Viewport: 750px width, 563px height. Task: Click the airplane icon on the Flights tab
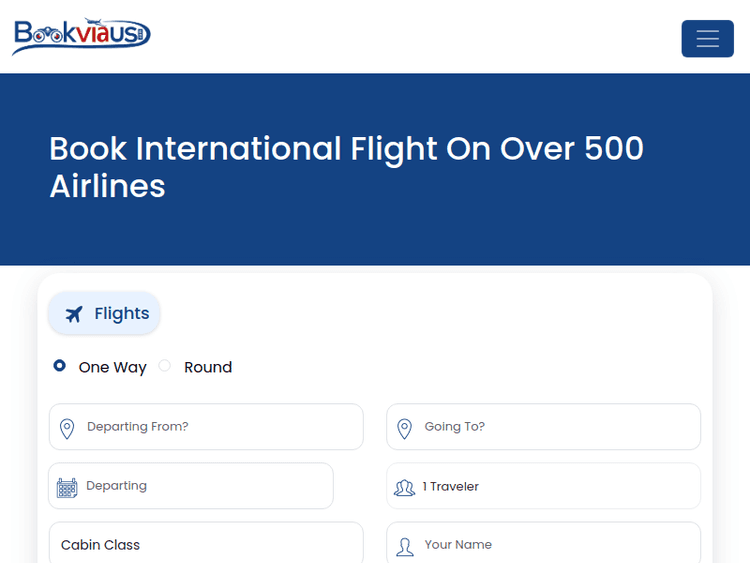(74, 314)
